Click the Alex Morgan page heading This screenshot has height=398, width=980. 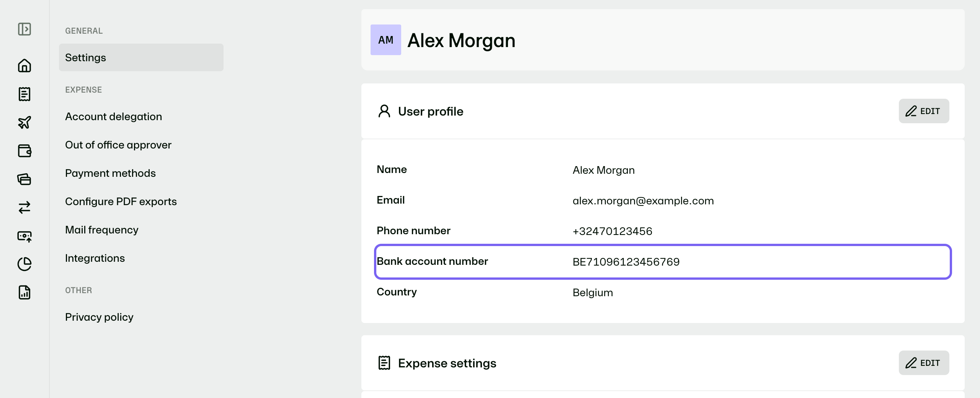(461, 41)
